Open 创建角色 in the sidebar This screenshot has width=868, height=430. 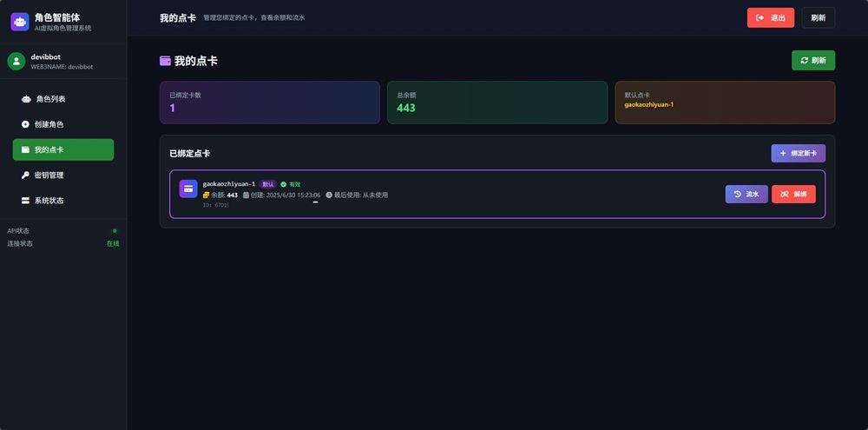63,125
